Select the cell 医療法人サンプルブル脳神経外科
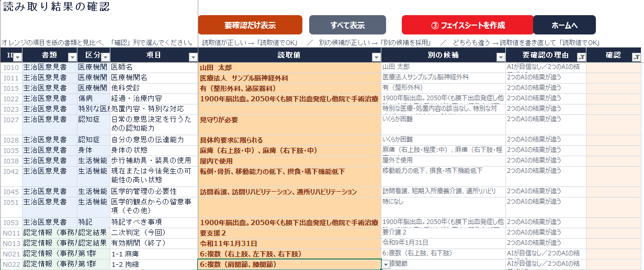644x270 pixels. click(443, 78)
